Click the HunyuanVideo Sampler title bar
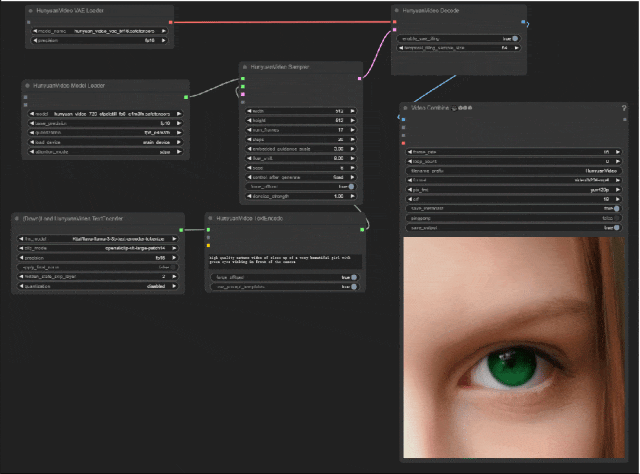Screen dimensions: 640x474 pyautogui.click(x=301, y=67)
